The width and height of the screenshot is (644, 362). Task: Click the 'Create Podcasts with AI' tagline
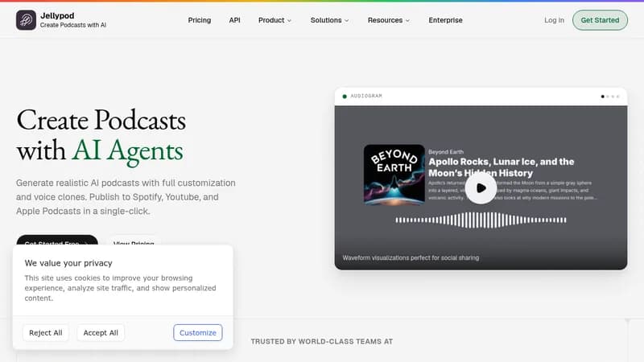coord(73,25)
